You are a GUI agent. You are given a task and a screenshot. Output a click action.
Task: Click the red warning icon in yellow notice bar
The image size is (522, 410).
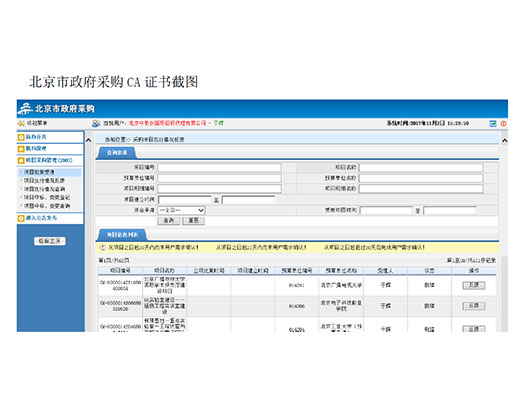(103, 248)
